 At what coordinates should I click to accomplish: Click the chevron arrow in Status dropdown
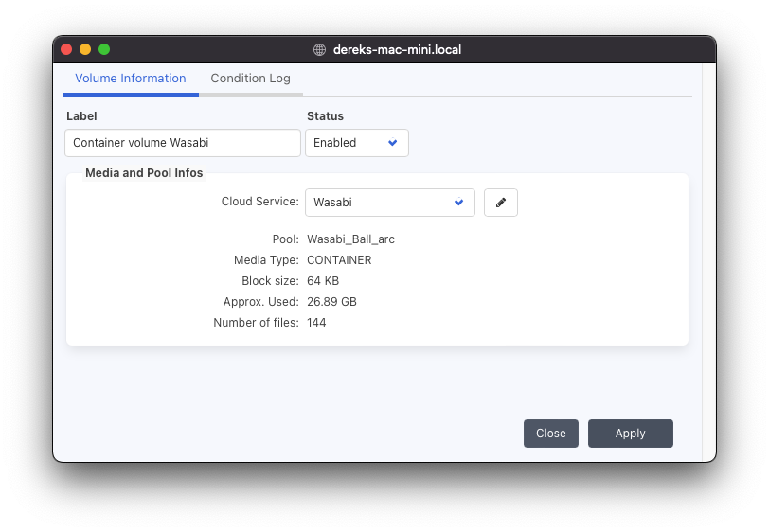pos(392,143)
